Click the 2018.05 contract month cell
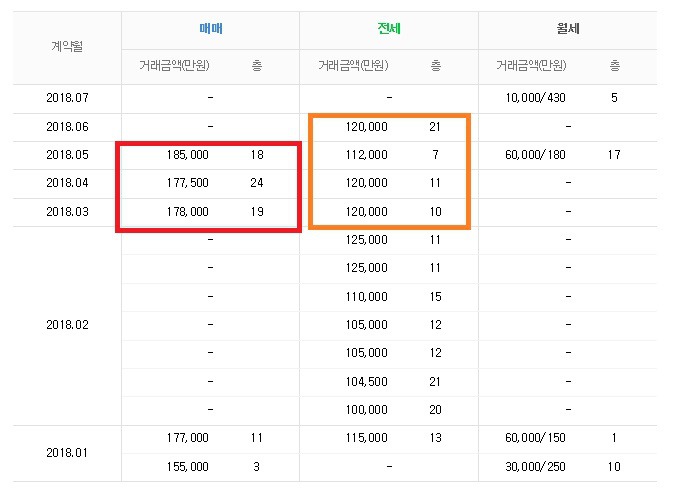 click(67, 155)
